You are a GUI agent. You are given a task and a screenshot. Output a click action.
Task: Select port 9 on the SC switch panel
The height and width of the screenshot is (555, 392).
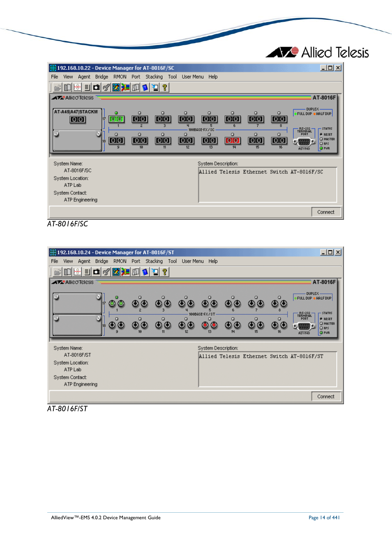(116, 140)
